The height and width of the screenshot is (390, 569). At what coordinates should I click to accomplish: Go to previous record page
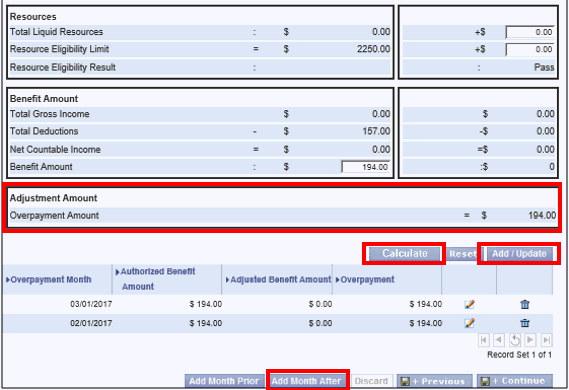point(499,340)
